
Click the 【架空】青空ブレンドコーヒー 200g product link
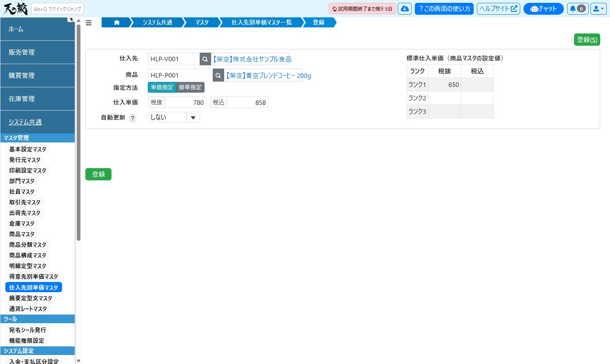(x=268, y=75)
